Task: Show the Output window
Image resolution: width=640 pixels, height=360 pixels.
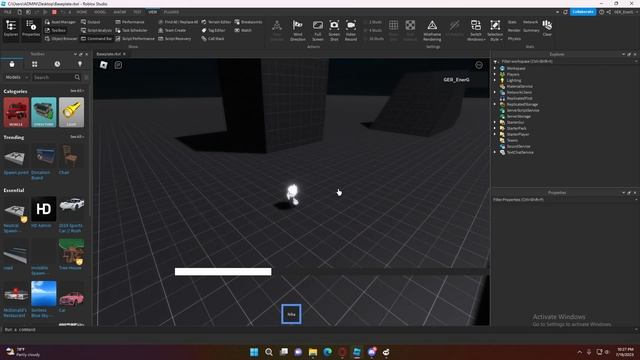Action: tap(91, 22)
